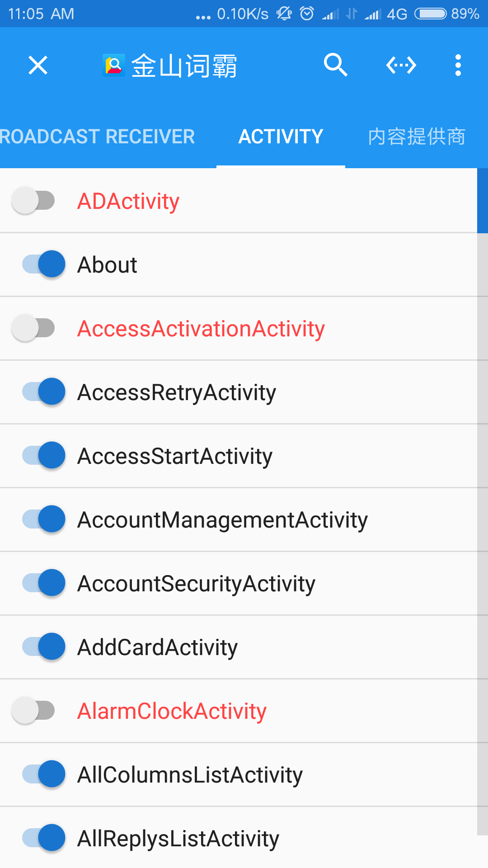Tap the battery indicator icon
Screen dimensions: 488x868
click(431, 14)
